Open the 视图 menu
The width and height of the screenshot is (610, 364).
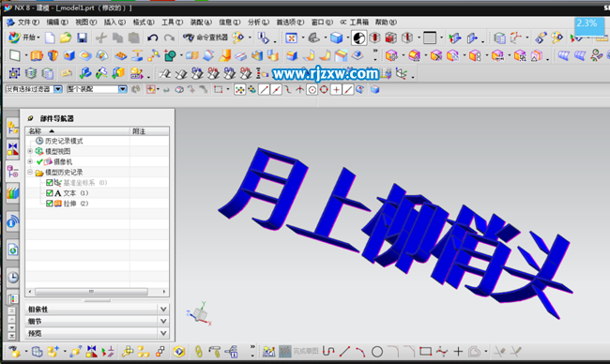(x=86, y=23)
